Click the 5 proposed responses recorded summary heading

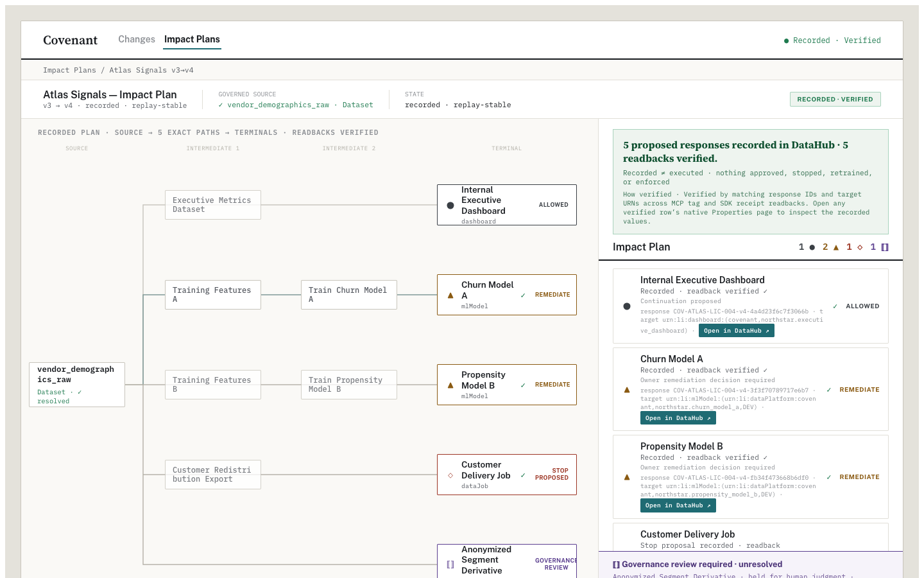735,152
